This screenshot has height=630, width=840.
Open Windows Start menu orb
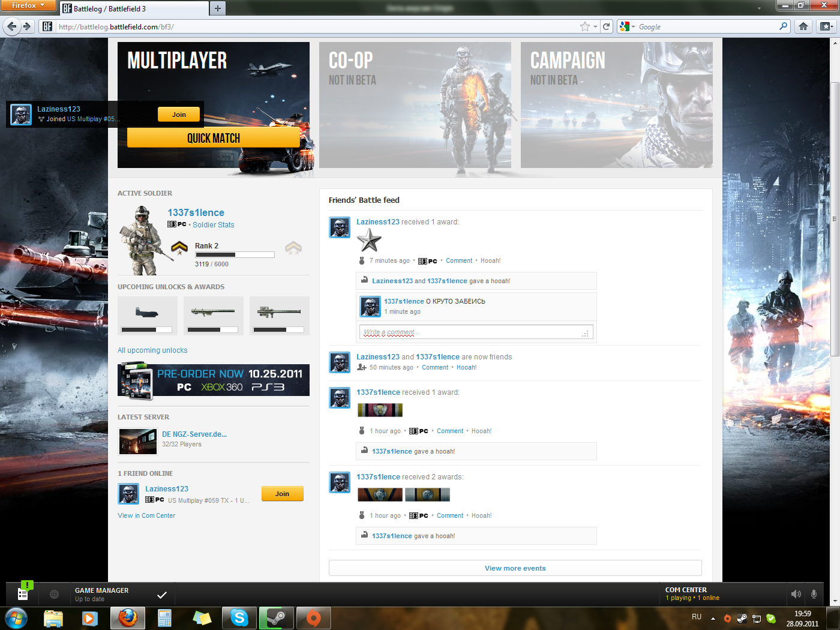pyautogui.click(x=16, y=617)
